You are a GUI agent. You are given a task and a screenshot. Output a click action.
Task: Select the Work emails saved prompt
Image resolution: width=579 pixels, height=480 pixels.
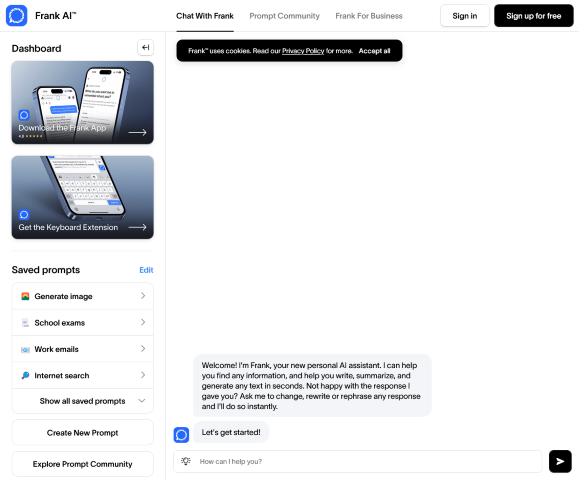pyautogui.click(x=82, y=349)
